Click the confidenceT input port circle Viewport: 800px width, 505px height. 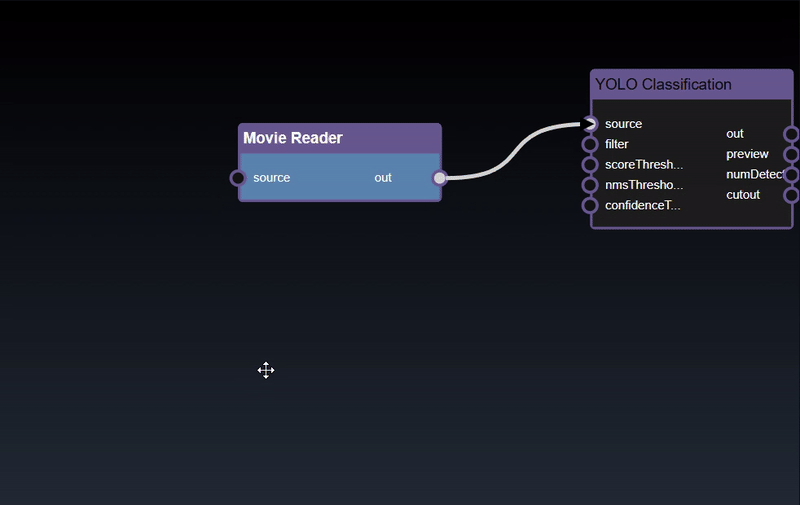click(x=590, y=206)
